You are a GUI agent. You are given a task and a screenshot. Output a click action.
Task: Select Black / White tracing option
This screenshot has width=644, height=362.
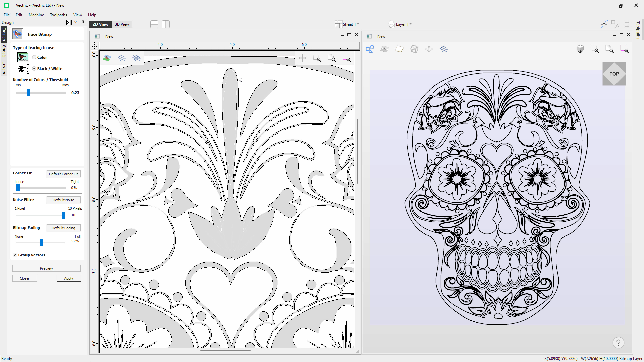[34, 69]
